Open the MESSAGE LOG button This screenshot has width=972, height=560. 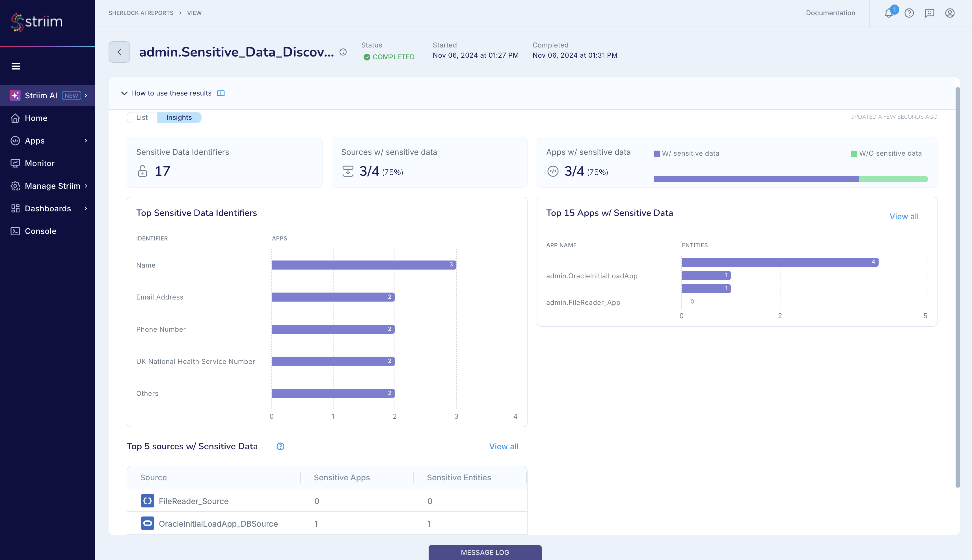pyautogui.click(x=485, y=552)
